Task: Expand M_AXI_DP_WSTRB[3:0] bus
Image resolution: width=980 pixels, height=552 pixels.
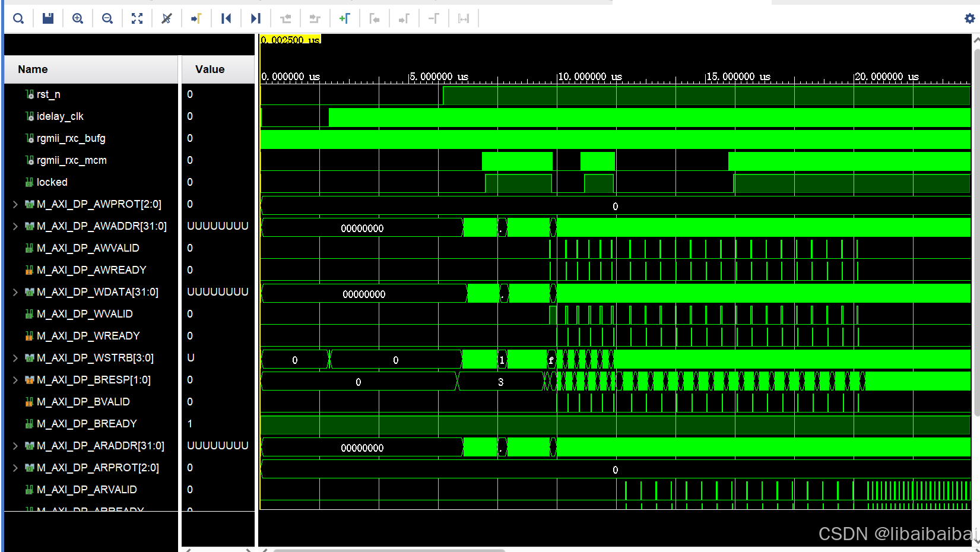Action: coord(15,358)
